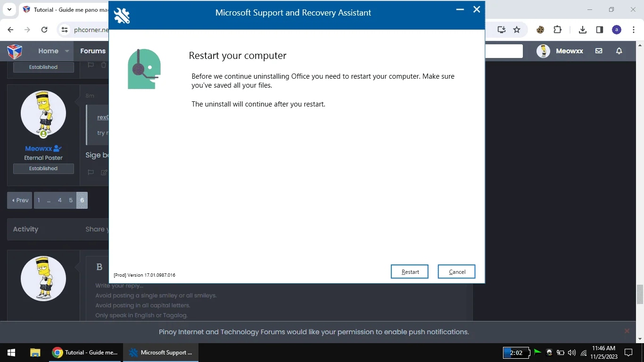Screen dimensions: 644x362
Task: Open the Chrome profile avatar 'a'
Action: click(617, 30)
